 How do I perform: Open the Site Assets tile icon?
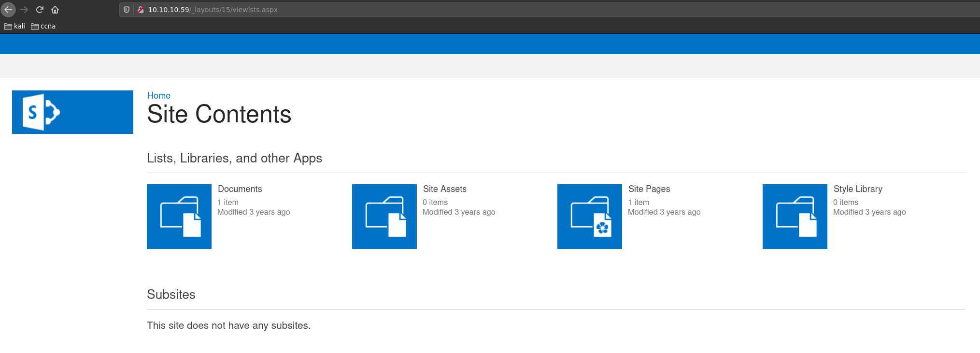pos(384,217)
